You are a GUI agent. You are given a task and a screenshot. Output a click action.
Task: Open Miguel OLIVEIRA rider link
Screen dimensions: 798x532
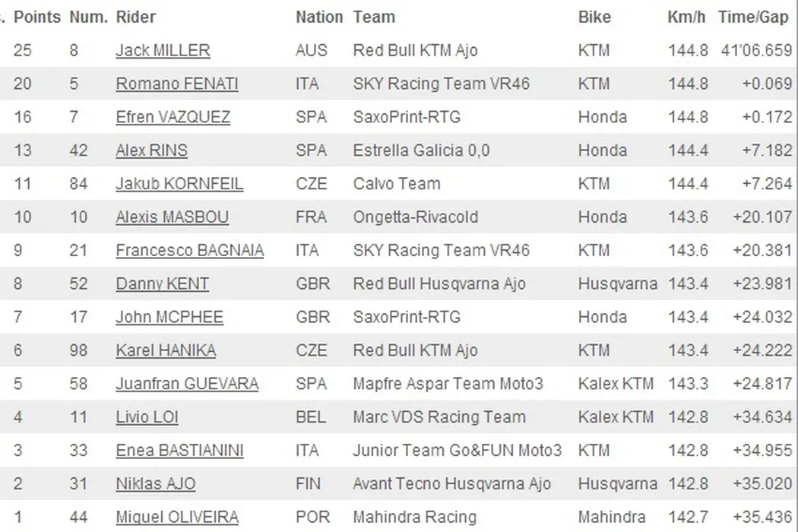point(176,518)
